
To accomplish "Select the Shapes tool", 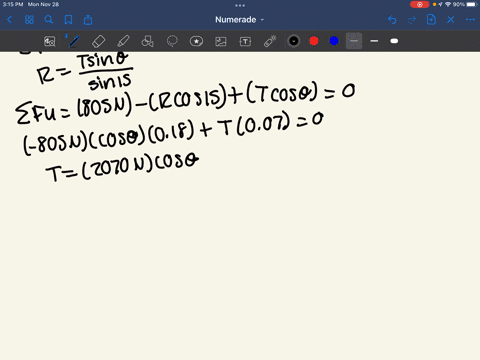I will tap(147, 41).
